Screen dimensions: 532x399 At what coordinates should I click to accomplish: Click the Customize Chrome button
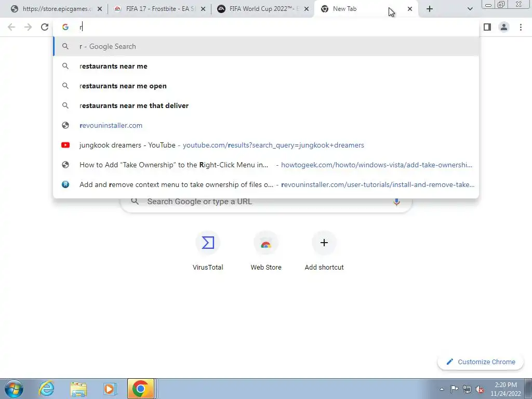pos(481,362)
